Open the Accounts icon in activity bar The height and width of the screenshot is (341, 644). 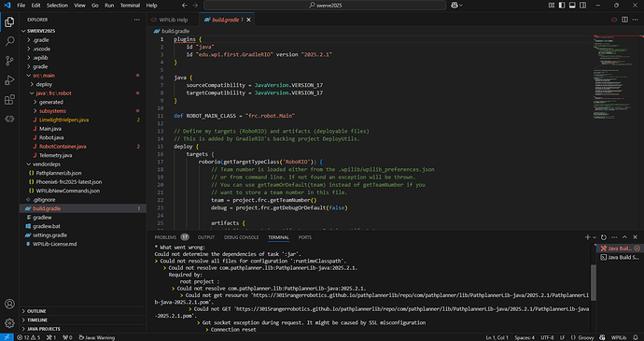(x=9, y=304)
